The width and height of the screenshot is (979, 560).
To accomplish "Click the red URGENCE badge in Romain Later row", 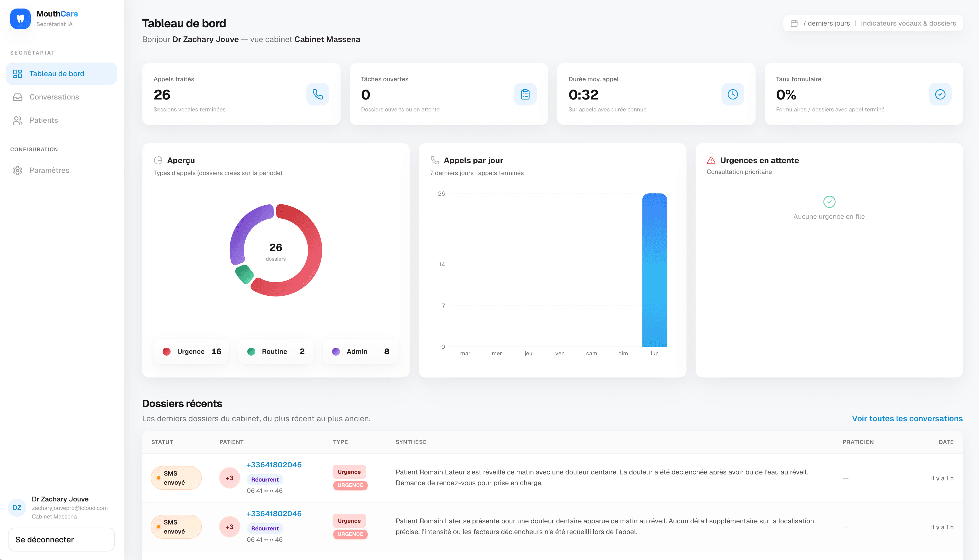I will tap(350, 534).
